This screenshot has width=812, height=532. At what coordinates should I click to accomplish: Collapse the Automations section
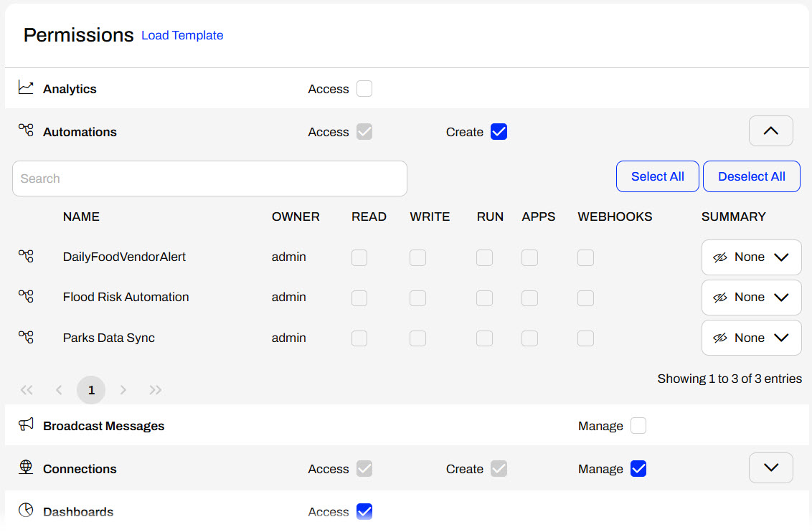(770, 131)
